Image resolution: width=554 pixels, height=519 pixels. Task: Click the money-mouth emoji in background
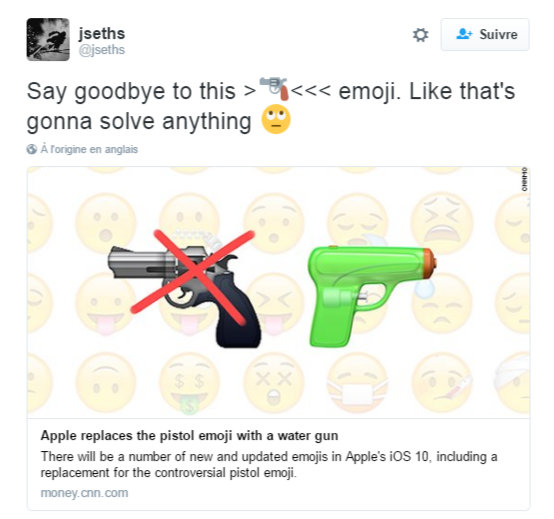pos(189,383)
